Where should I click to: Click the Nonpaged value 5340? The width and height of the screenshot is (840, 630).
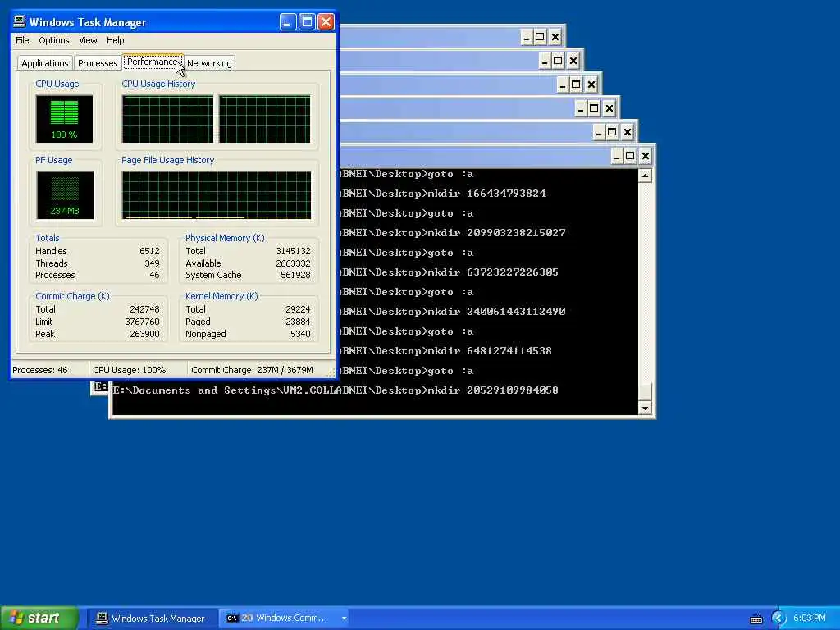click(300, 335)
